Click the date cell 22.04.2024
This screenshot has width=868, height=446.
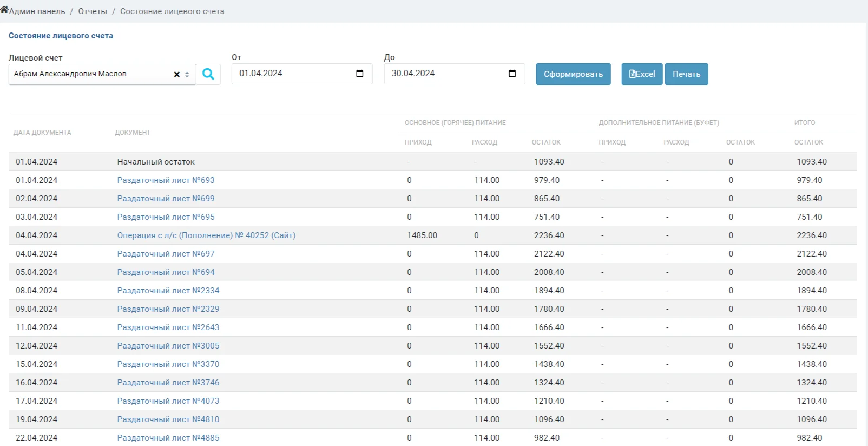(36, 438)
